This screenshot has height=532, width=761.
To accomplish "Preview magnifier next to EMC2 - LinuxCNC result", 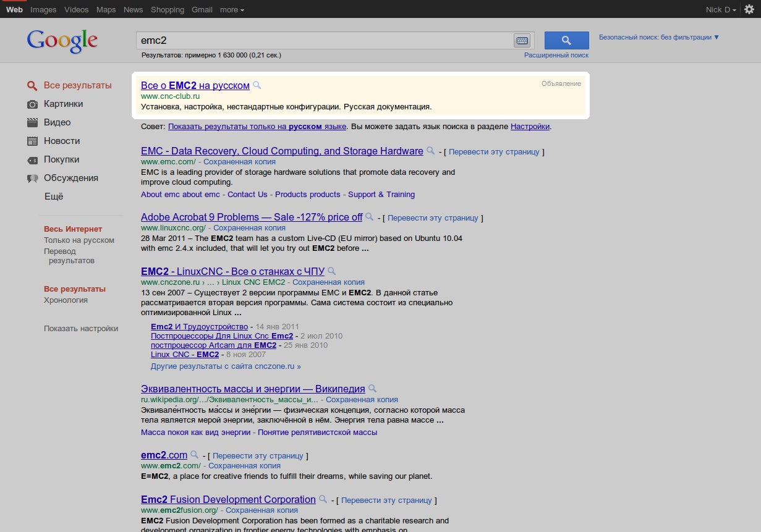I will pos(331,271).
